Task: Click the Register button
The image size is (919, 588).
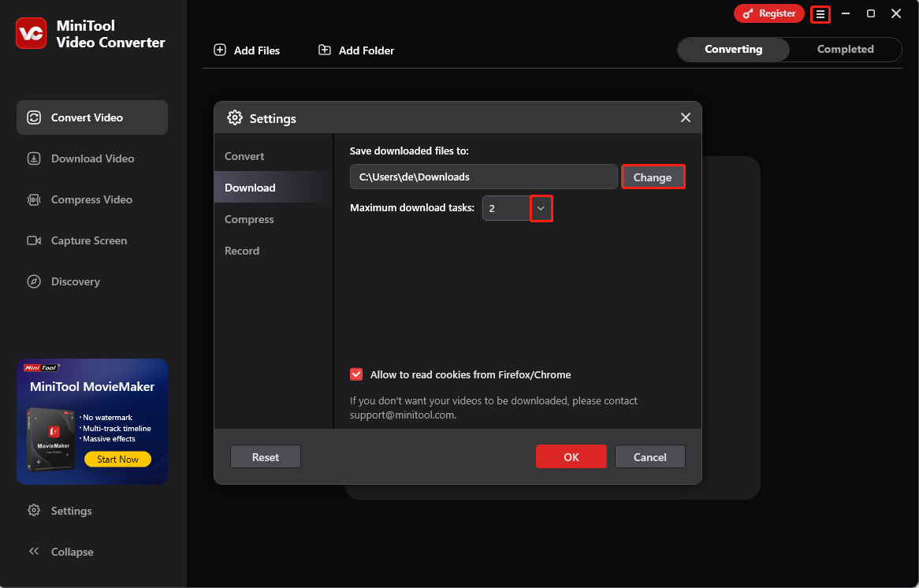Action: [x=769, y=13]
